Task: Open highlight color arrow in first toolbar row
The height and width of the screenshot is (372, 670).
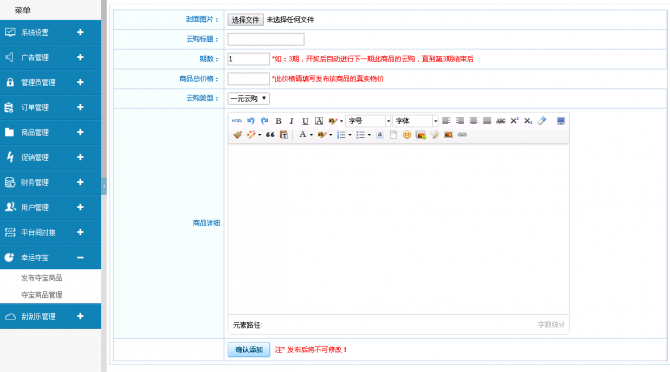Action: [x=341, y=121]
